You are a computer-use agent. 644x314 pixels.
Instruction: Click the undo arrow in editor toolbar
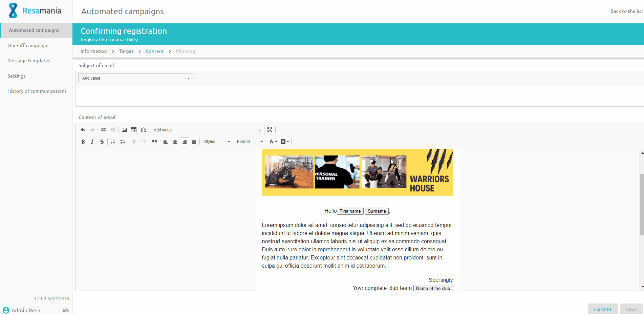pos(83,130)
